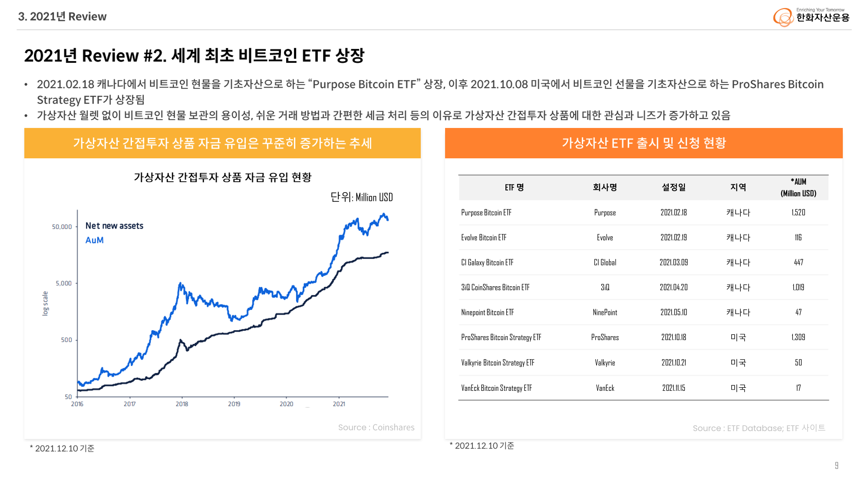
Task: Click the orange 가상자산 ETF 출시 및 신청 현황 banner
Action: (x=644, y=143)
